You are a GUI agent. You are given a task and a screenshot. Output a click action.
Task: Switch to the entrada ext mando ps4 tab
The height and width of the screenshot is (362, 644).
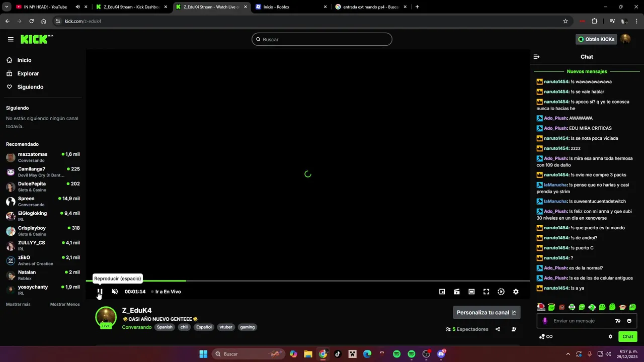pyautogui.click(x=371, y=7)
